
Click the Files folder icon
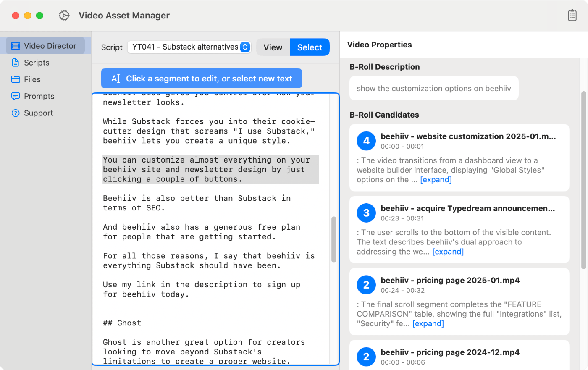click(16, 79)
